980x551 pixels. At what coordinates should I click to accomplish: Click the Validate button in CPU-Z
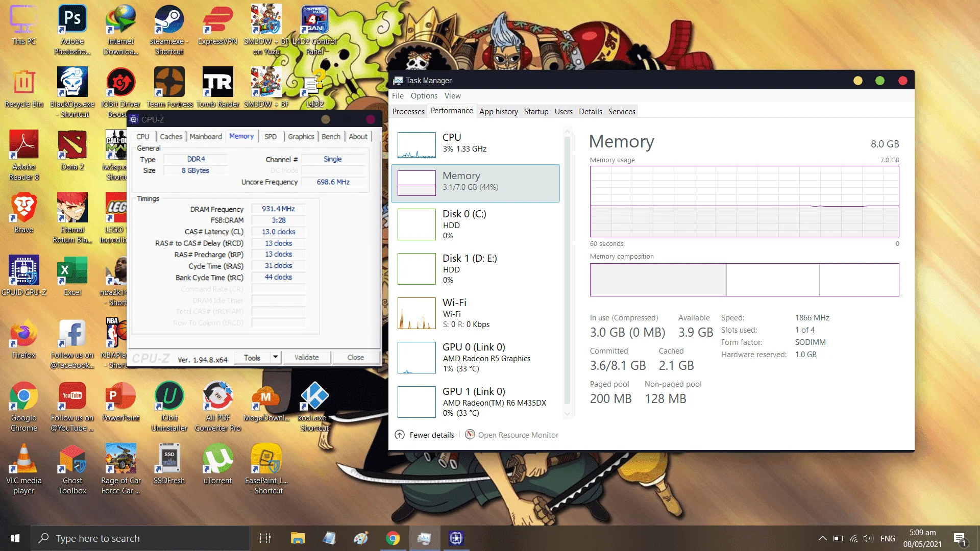(306, 357)
